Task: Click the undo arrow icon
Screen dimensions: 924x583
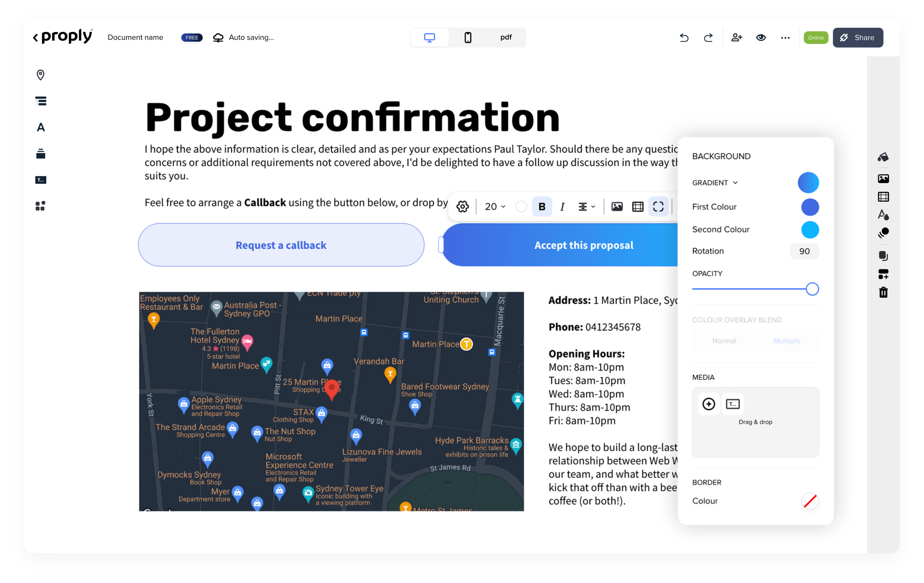Action: pyautogui.click(x=684, y=38)
